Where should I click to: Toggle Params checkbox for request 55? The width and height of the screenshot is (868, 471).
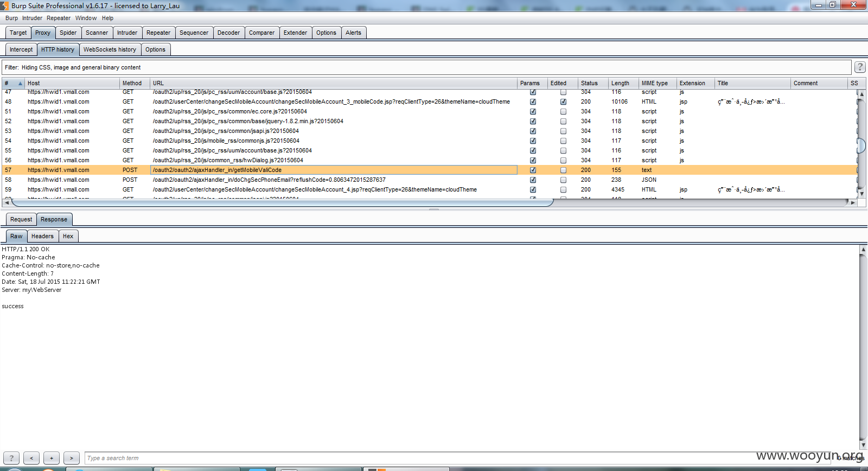[533, 150]
